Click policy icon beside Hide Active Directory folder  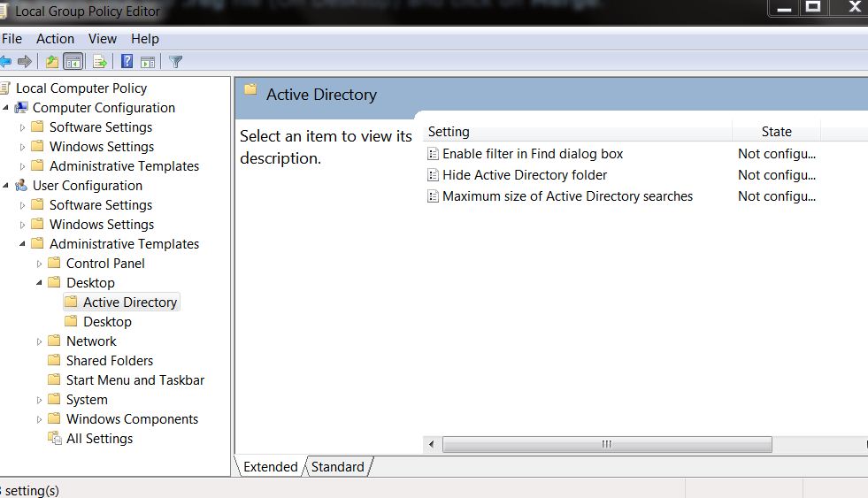click(433, 175)
